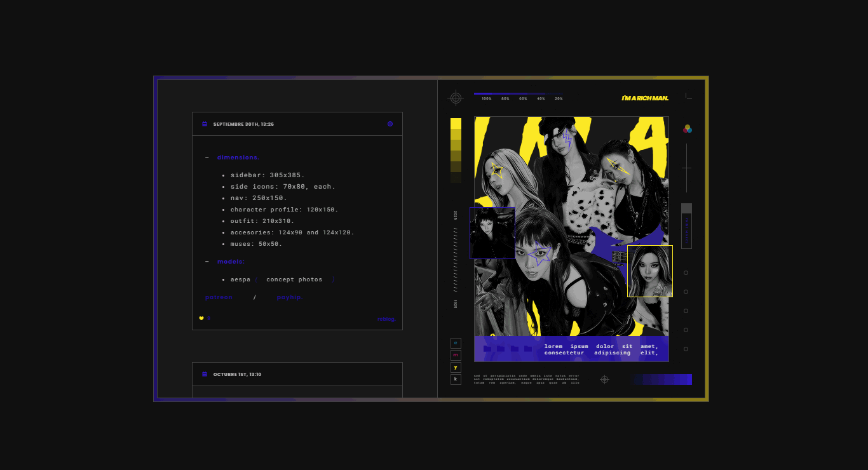Click the crosshair icon beside the blue gradient bar

[x=604, y=379]
